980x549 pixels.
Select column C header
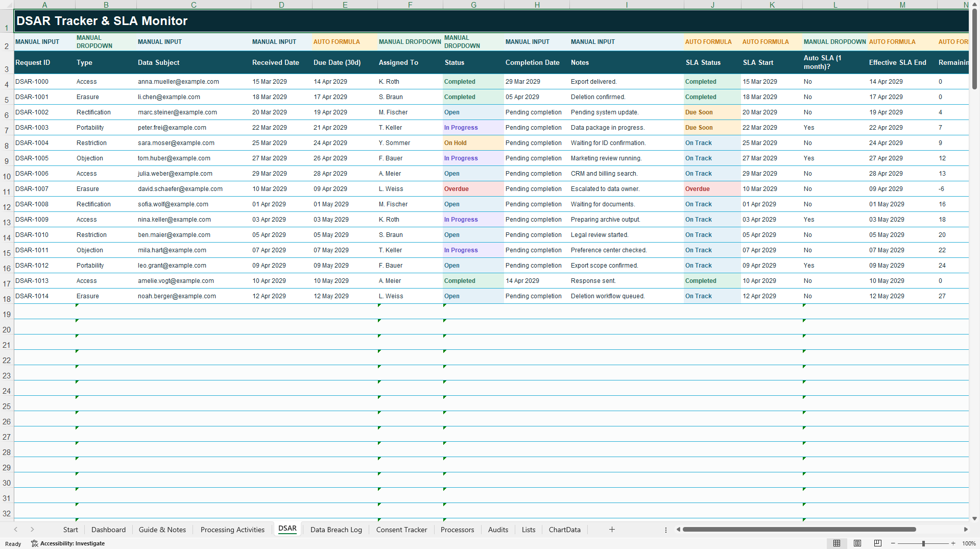click(194, 5)
